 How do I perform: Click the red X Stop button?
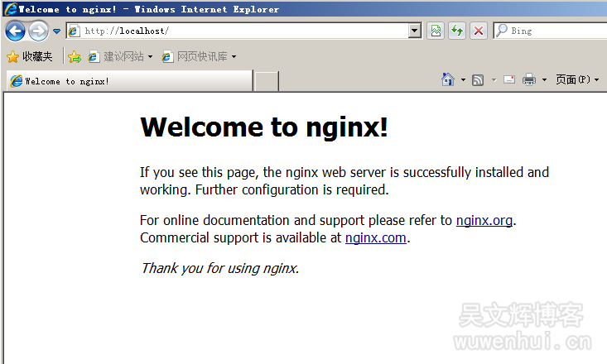(x=479, y=31)
